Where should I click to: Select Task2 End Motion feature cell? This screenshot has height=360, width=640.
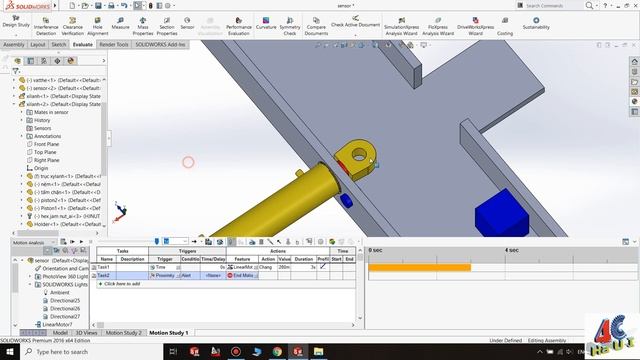pos(242,276)
